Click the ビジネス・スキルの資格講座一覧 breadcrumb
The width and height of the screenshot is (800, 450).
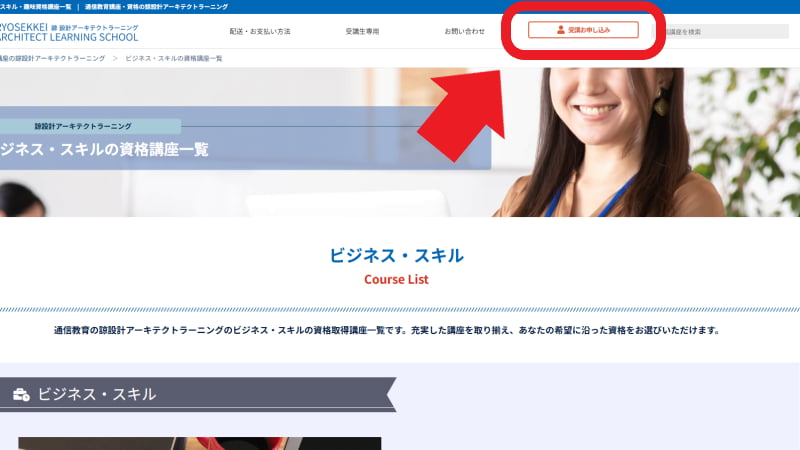(174, 59)
